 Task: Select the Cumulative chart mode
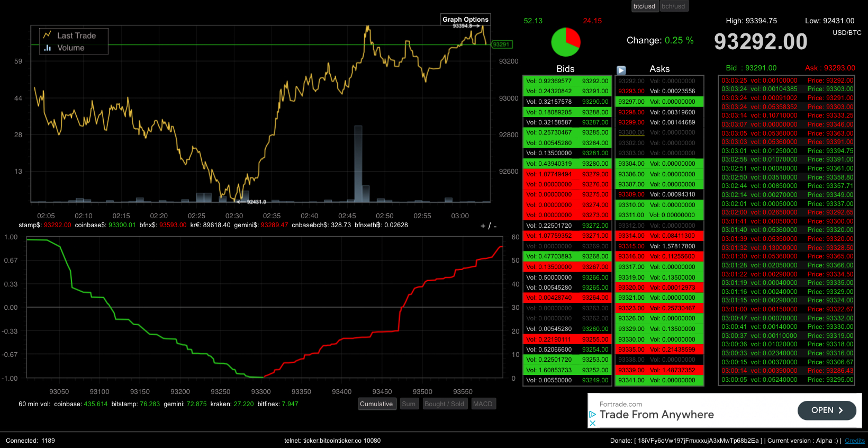[376, 404]
